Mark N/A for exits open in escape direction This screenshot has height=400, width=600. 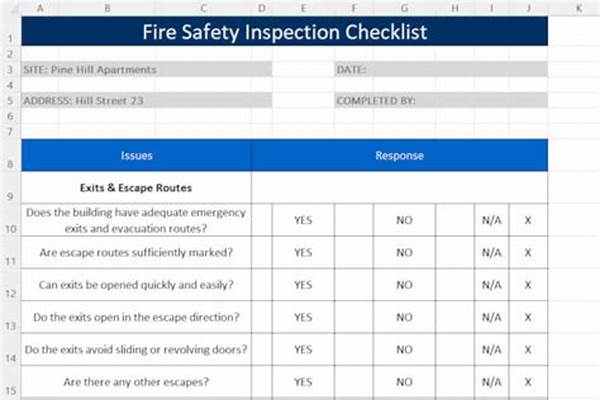tap(491, 317)
